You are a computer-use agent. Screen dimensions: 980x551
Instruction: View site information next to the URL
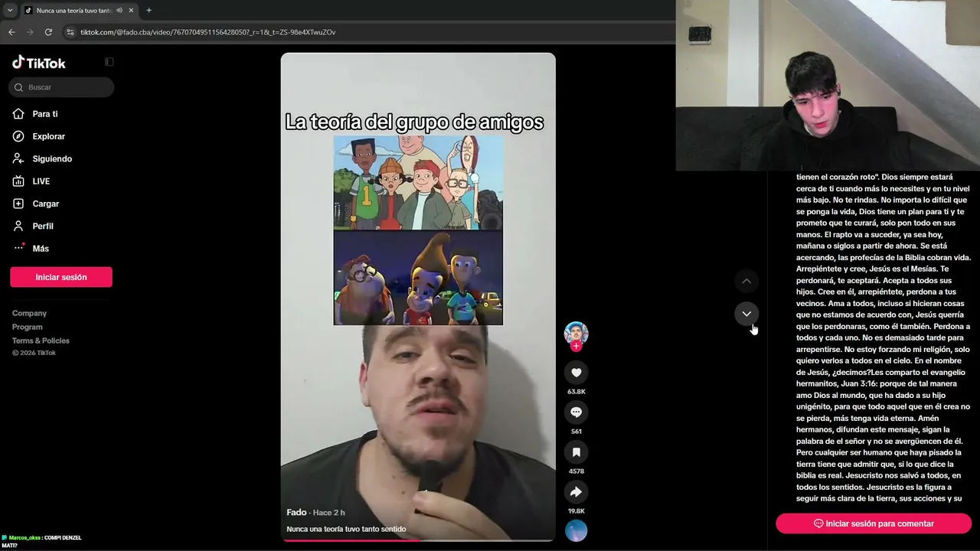(x=70, y=32)
